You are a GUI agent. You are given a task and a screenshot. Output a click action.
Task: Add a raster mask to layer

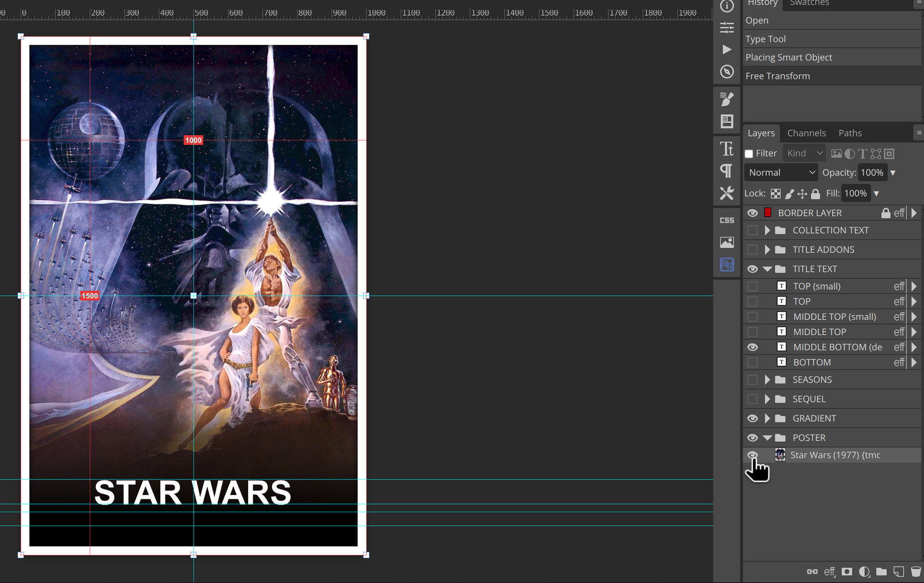point(847,572)
